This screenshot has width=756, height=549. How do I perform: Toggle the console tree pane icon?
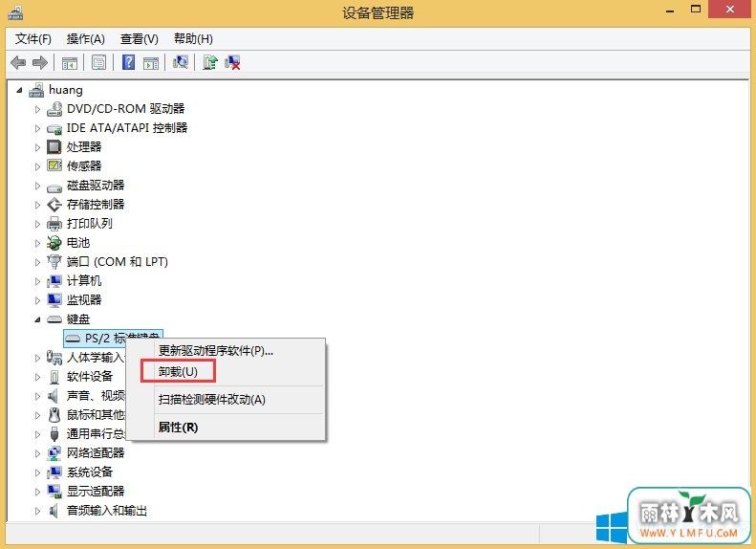click(x=70, y=63)
